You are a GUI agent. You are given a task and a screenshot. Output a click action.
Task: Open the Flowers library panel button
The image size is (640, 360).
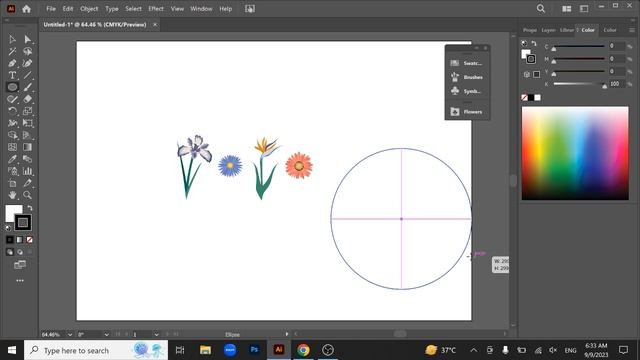(x=467, y=111)
